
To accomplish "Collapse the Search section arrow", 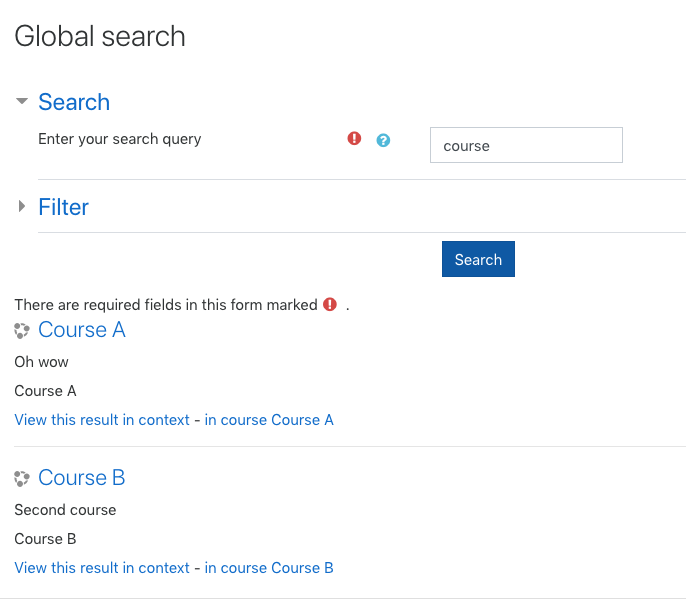I will (x=21, y=101).
